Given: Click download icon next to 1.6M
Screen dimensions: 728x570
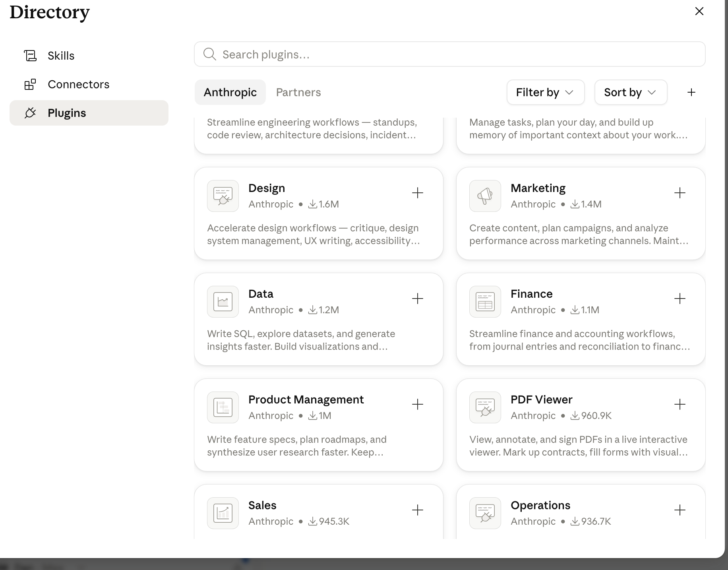Looking at the screenshot, I should coord(313,204).
